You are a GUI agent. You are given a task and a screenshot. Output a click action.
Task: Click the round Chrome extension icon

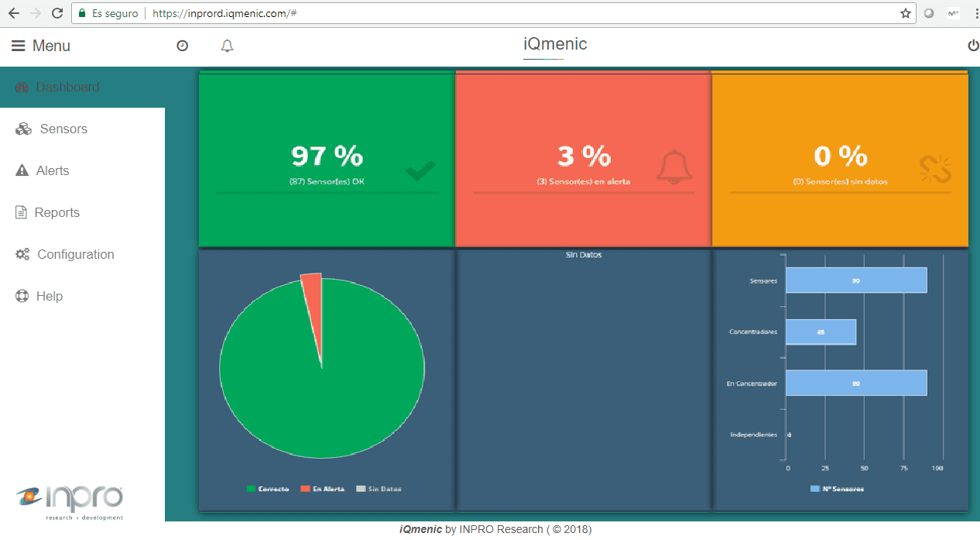930,13
